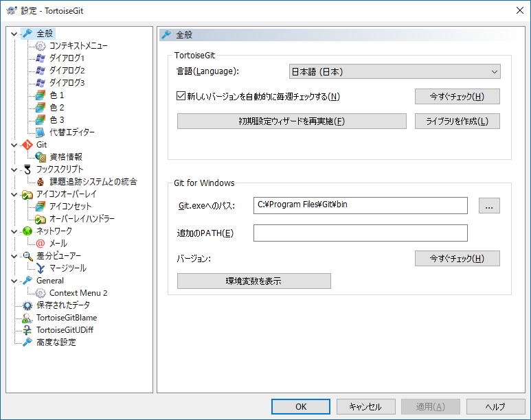The height and width of the screenshot is (420, 531).
Task: Click the wrench icon next to General
Action: click(x=27, y=281)
